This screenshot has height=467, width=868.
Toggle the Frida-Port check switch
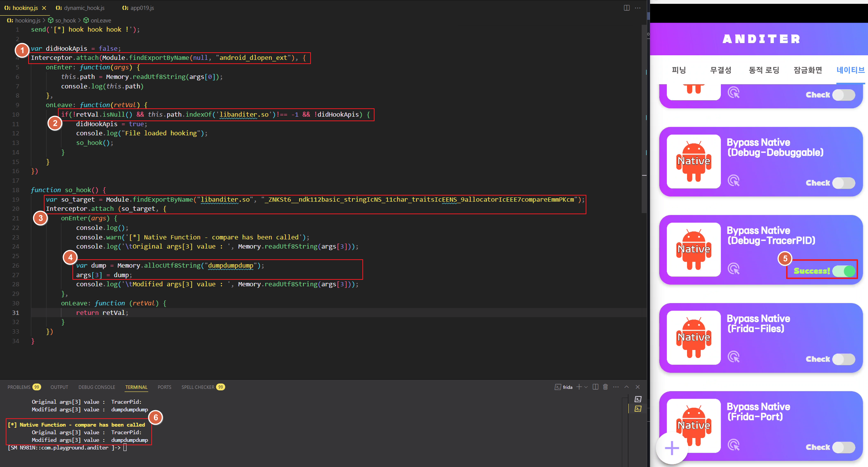[844, 447]
